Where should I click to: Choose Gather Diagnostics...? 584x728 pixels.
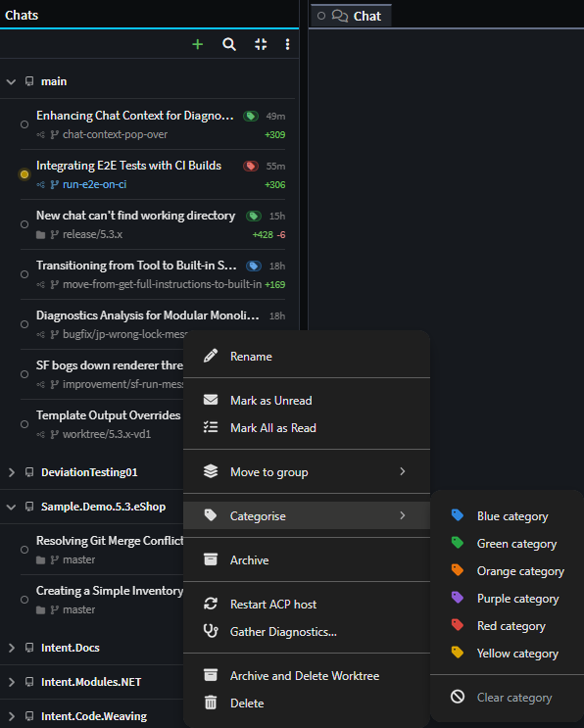(307, 631)
